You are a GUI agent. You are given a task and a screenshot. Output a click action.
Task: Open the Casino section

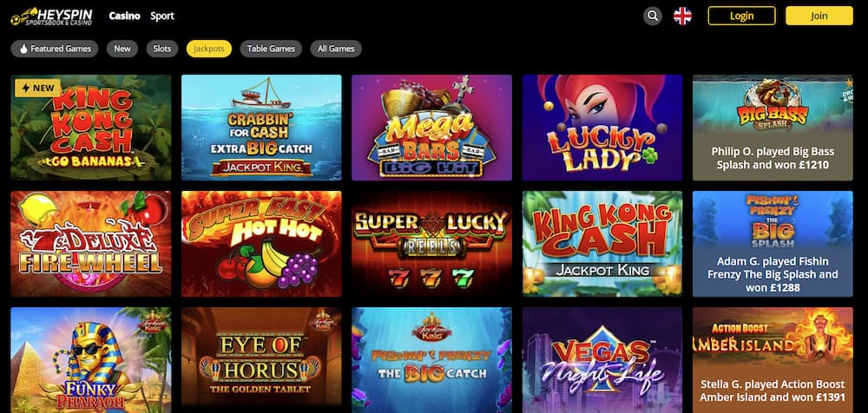[x=124, y=16]
